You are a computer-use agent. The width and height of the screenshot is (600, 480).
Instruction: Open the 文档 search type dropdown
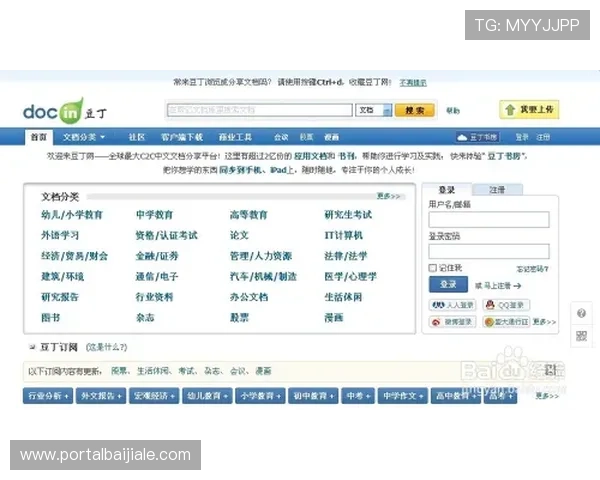click(374, 110)
